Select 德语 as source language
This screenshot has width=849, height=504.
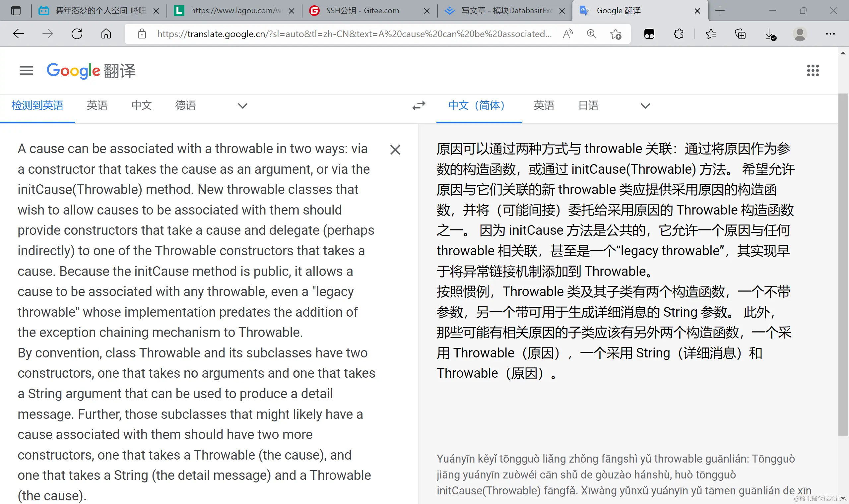click(x=185, y=106)
